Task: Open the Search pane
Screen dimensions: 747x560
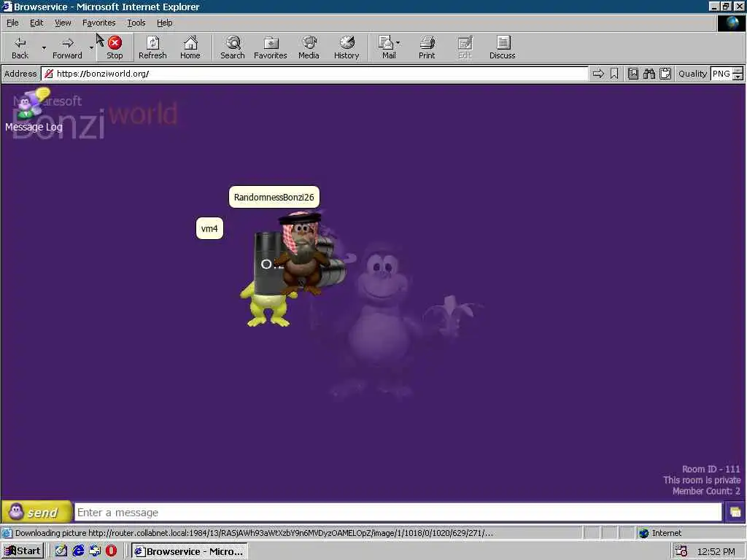Action: (x=233, y=47)
